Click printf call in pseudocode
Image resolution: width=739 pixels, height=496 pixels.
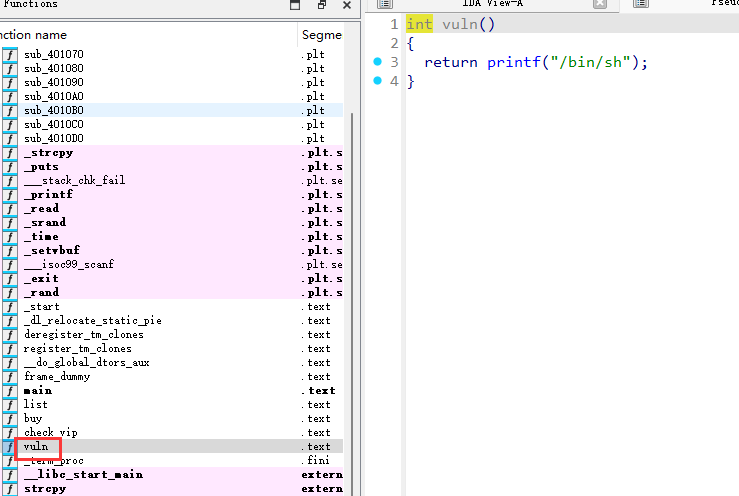(x=514, y=62)
